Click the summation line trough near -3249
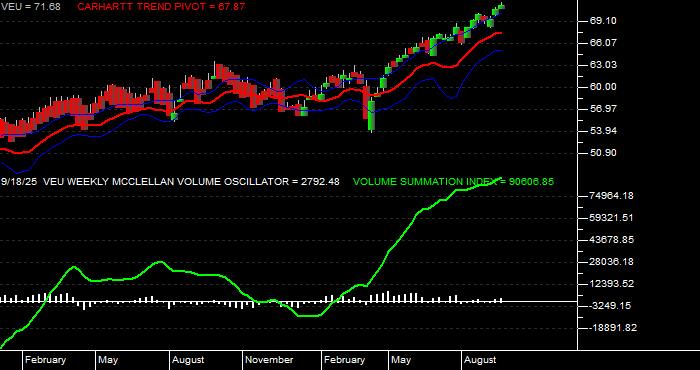 (308, 316)
